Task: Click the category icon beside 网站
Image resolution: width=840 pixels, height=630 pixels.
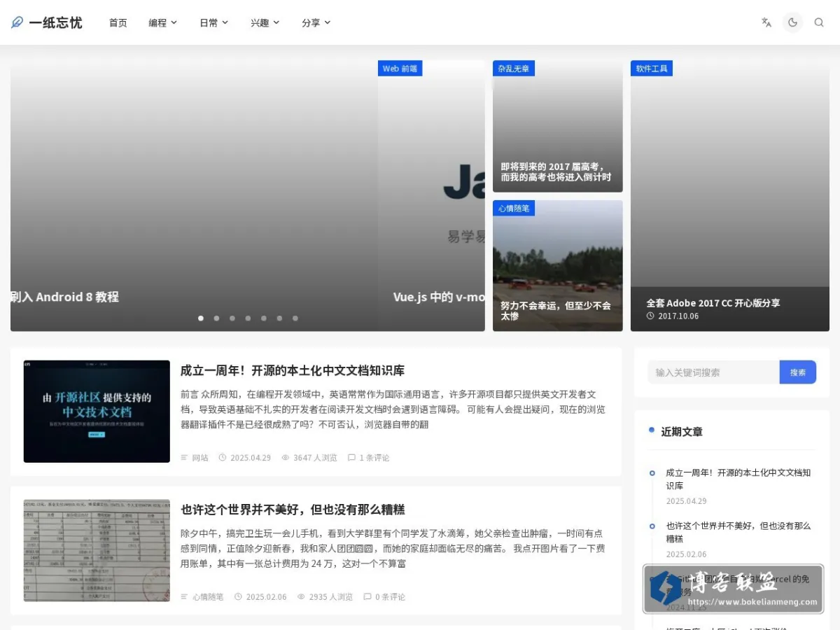Action: pyautogui.click(x=185, y=458)
